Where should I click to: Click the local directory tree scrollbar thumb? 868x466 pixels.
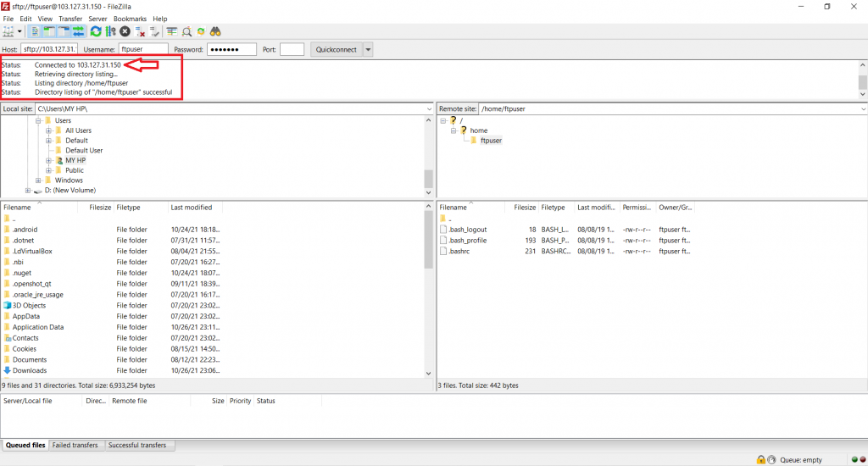428,179
